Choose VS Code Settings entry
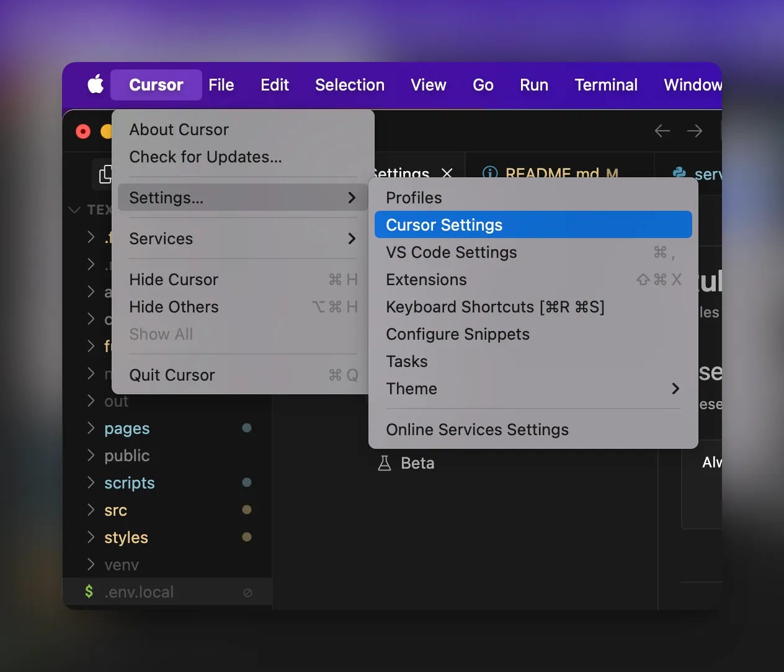Viewport: 784px width, 672px height. (x=533, y=252)
